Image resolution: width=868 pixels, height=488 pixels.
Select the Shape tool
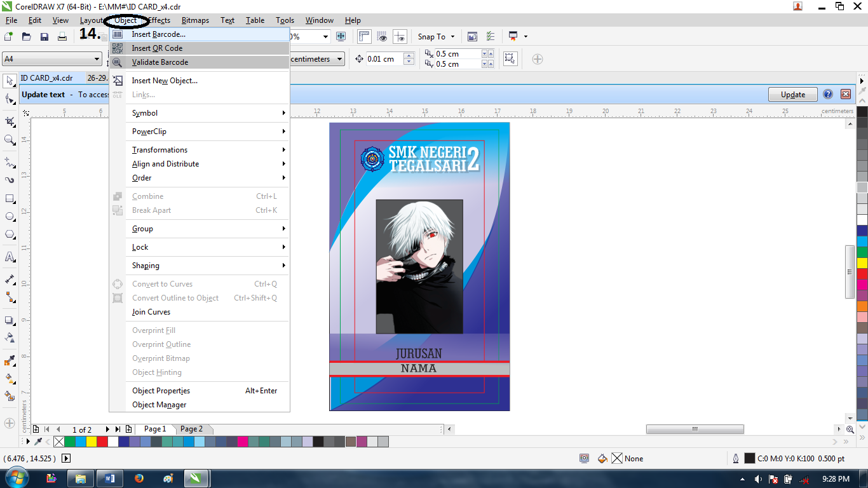tap(8, 100)
